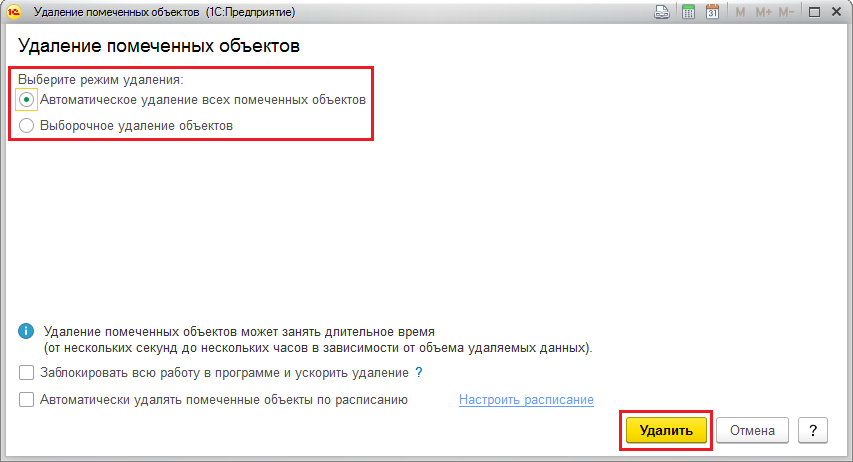Maximize the dialog window

pos(814,12)
